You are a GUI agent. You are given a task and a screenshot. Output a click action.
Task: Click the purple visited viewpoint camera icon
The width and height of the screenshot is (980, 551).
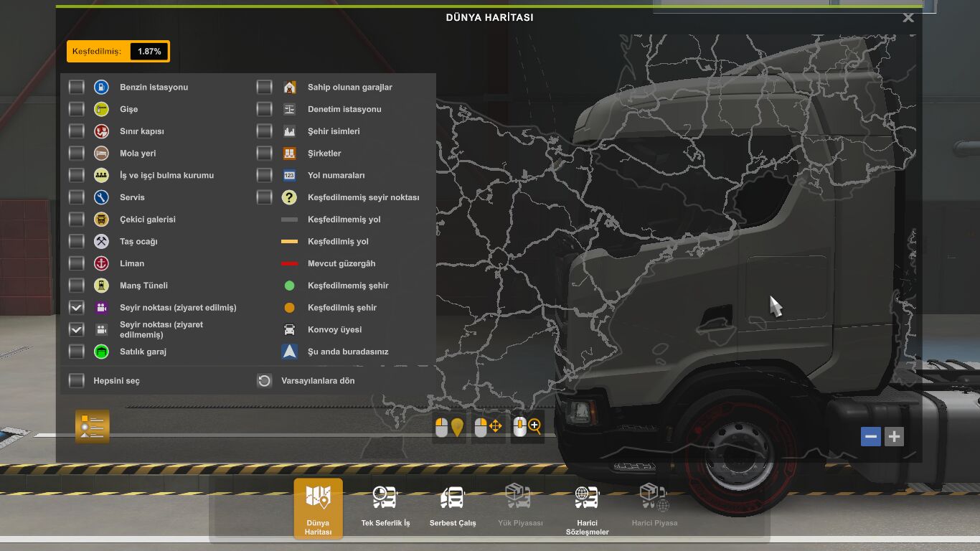point(101,308)
